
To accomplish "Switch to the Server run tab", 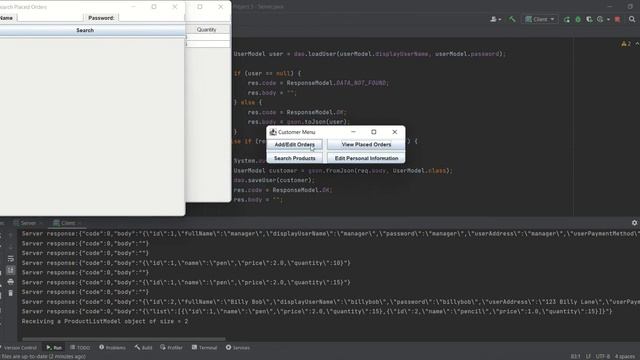I will (28, 223).
